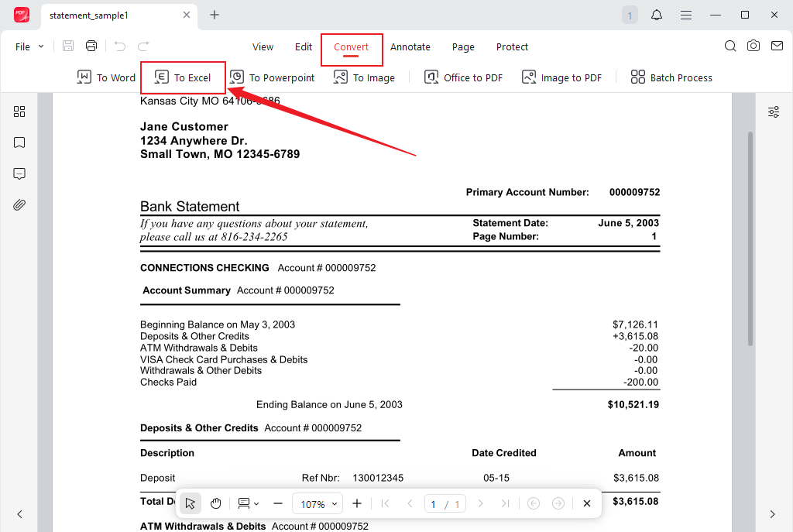Open the Page ribbon tab
Screen dimensions: 793x532
click(463, 46)
